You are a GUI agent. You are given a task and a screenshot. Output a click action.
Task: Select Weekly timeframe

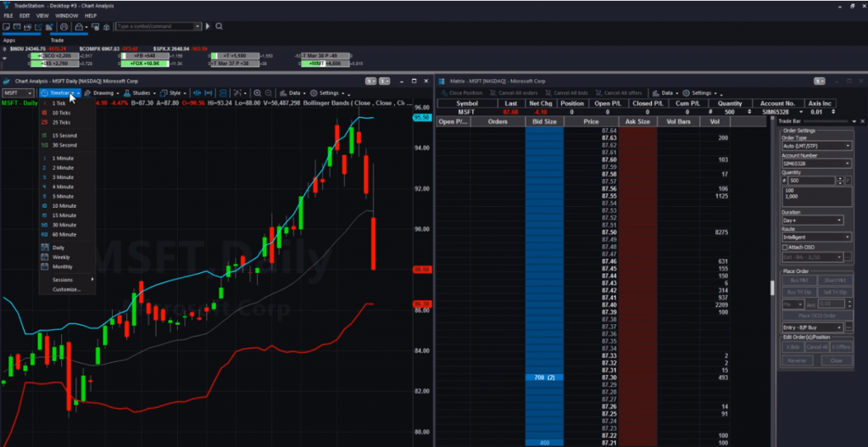click(67, 257)
